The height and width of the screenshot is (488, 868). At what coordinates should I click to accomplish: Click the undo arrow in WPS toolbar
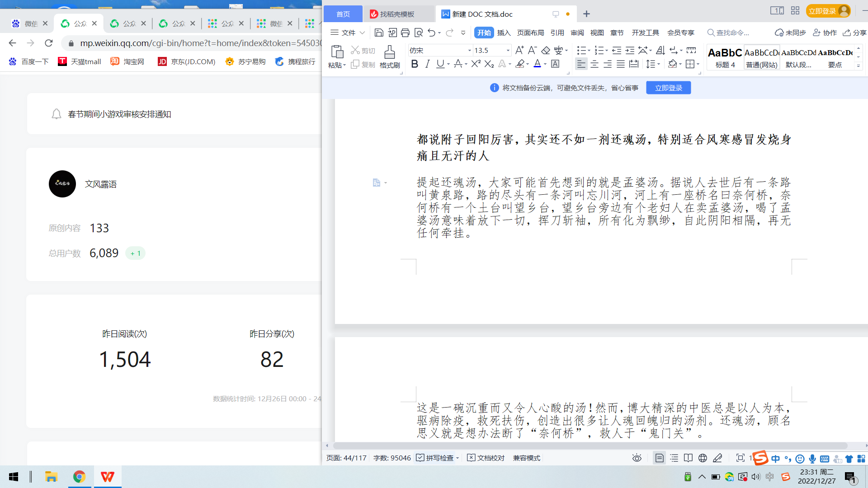tap(431, 33)
